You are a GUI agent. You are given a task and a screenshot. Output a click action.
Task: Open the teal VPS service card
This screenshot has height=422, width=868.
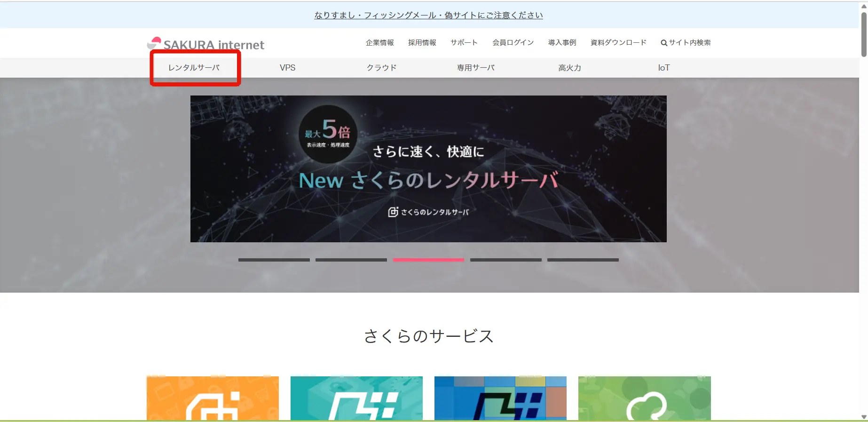tap(356, 398)
